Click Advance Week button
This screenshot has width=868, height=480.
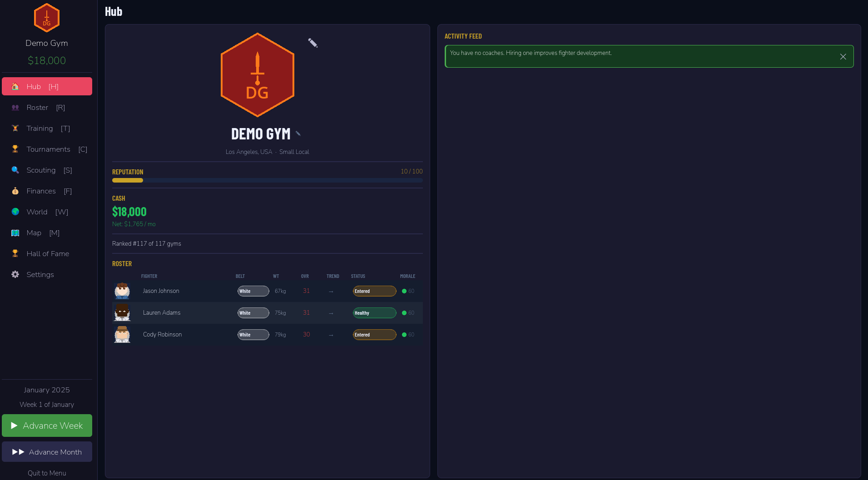pyautogui.click(x=47, y=426)
